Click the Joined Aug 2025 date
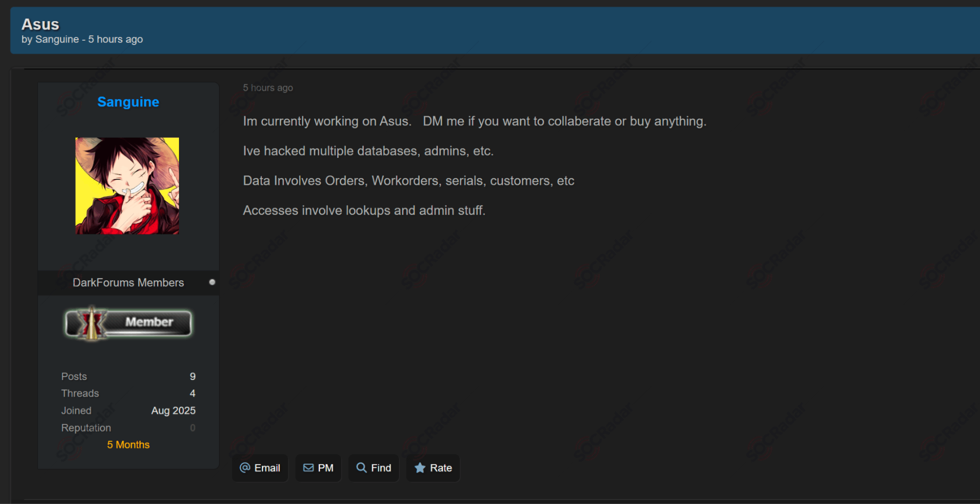 pos(173,410)
